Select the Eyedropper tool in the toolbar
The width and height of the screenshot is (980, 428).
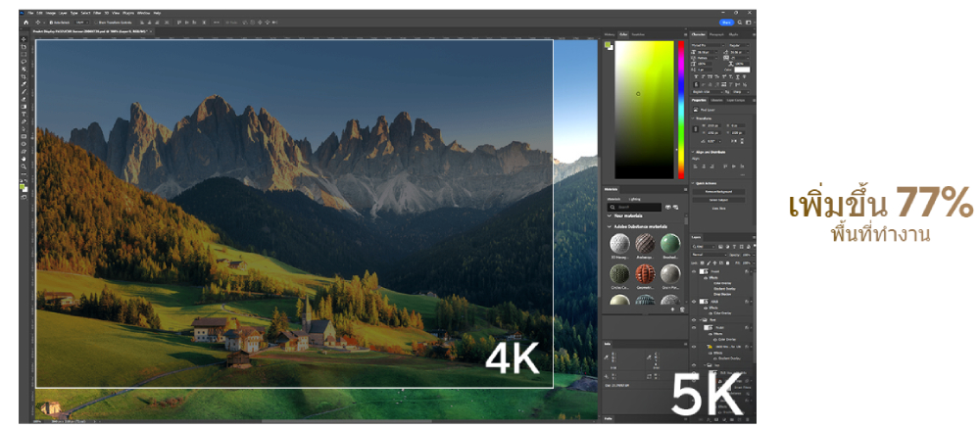[x=24, y=84]
